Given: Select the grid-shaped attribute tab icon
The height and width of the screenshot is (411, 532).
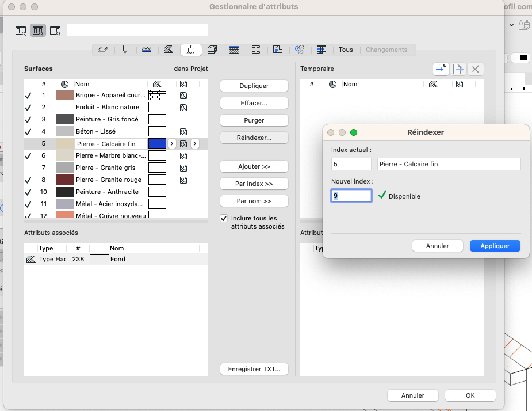Looking at the screenshot, I should tap(322, 50).
